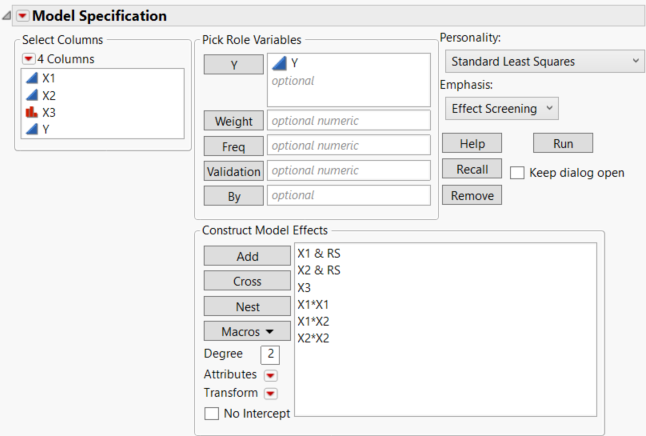Viewport: 646px width, 436px height.
Task: Click the Cross button
Action: [x=247, y=281]
